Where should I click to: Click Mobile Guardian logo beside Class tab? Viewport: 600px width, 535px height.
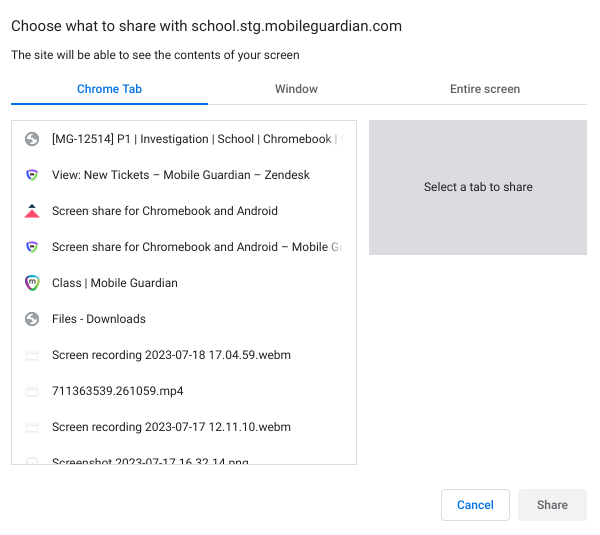click(32, 283)
